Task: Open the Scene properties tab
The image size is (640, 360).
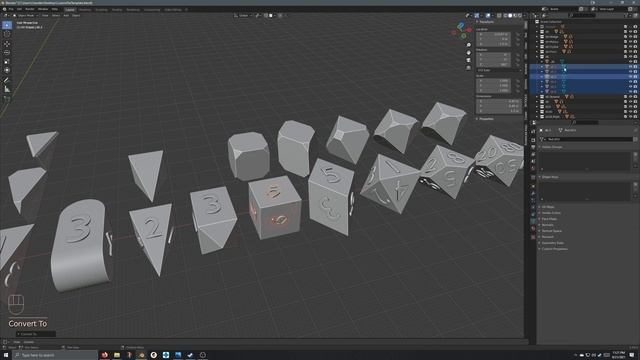Action: 533,162
